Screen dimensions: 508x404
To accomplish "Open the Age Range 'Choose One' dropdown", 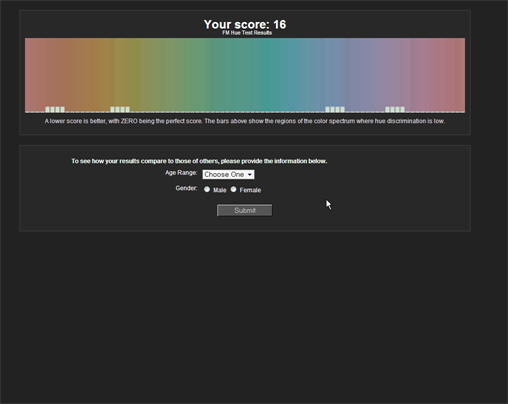I will click(x=228, y=175).
